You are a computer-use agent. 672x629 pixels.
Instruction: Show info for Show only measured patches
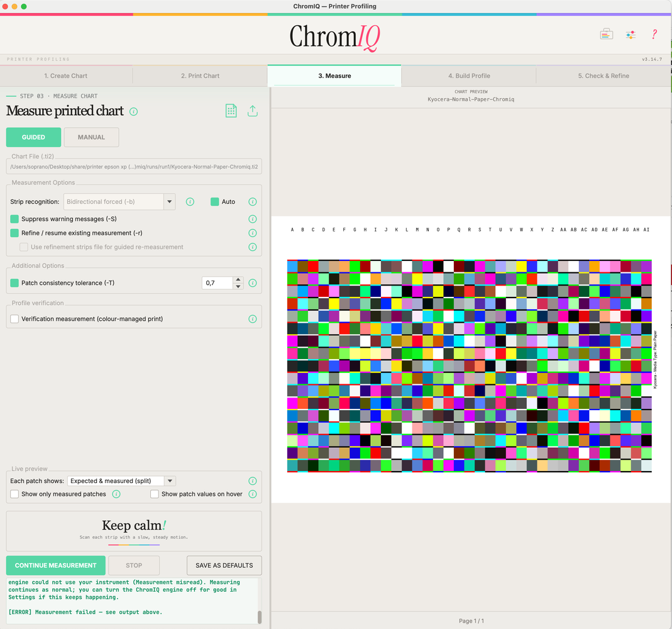(x=116, y=494)
